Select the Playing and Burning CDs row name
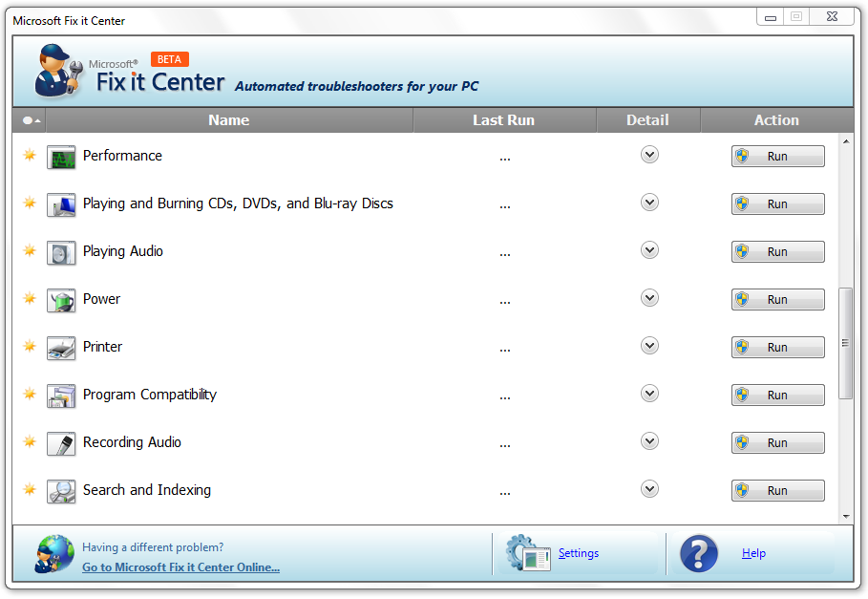The width and height of the screenshot is (868, 599). 238,203
